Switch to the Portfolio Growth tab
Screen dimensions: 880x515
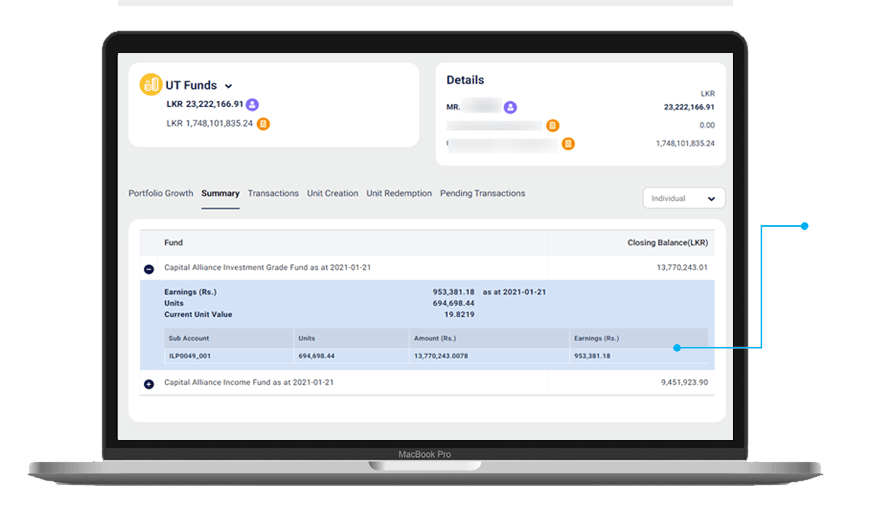[x=161, y=193]
